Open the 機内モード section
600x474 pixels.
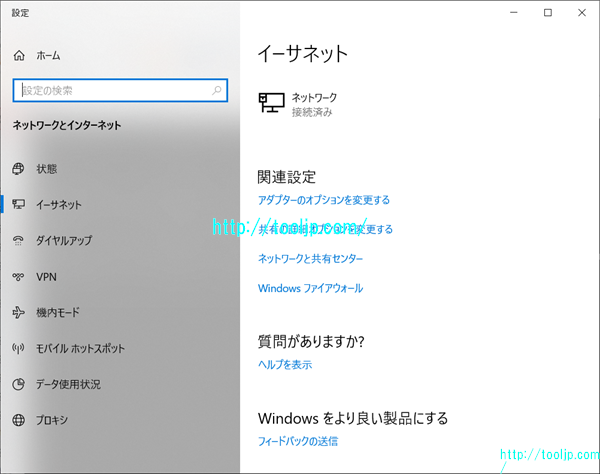58,313
